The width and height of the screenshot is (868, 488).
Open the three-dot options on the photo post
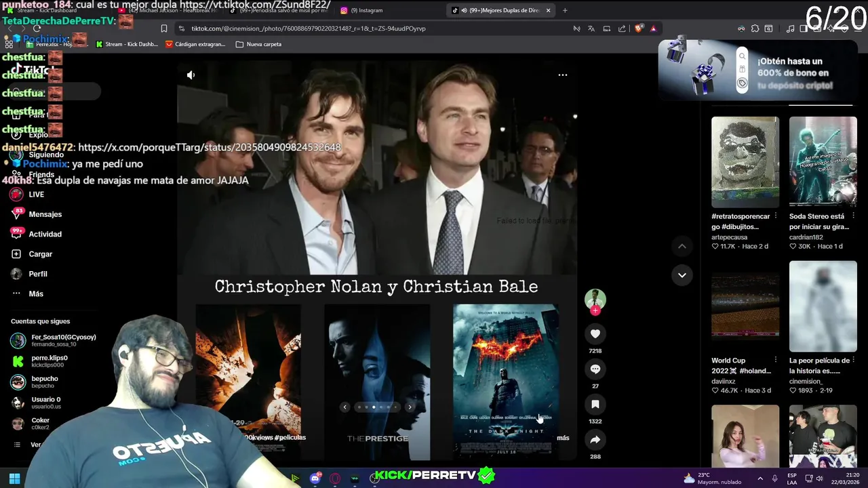tap(562, 75)
